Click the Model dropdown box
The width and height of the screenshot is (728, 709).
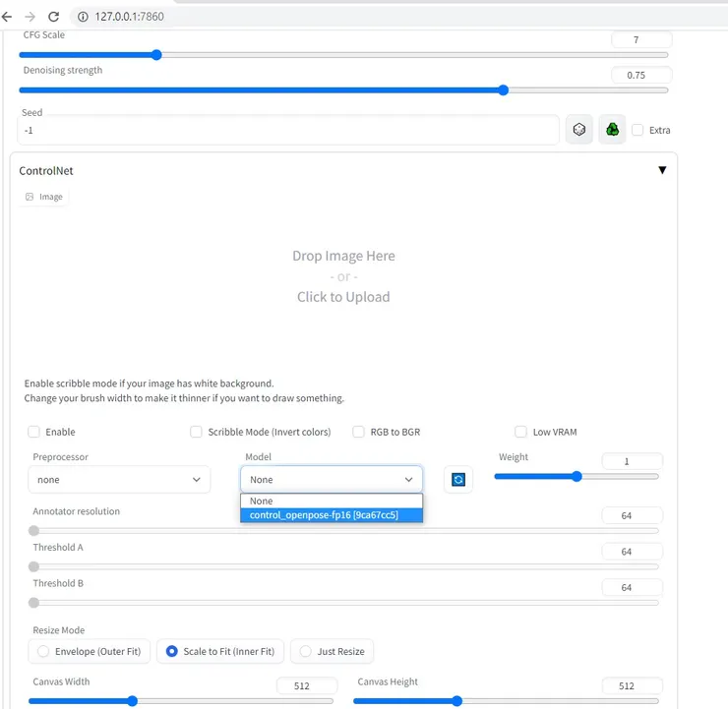pos(332,479)
